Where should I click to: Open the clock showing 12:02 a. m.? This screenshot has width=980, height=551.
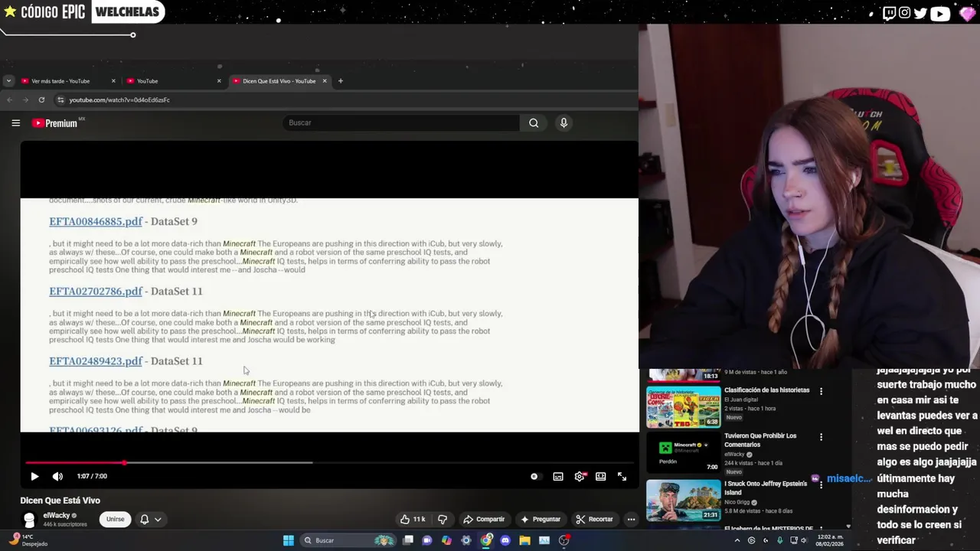(831, 540)
